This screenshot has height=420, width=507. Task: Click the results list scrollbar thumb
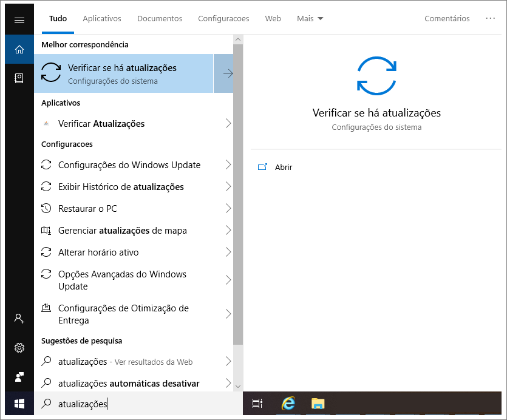(238, 194)
